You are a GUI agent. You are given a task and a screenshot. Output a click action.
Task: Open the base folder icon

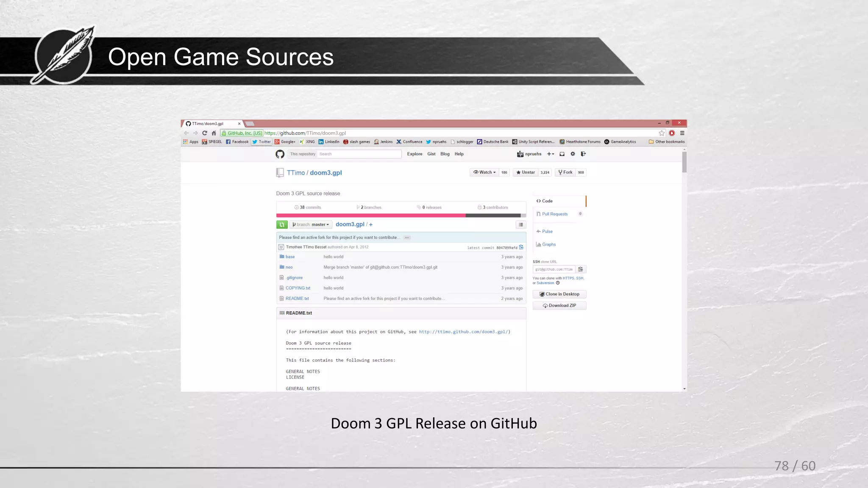click(x=282, y=256)
